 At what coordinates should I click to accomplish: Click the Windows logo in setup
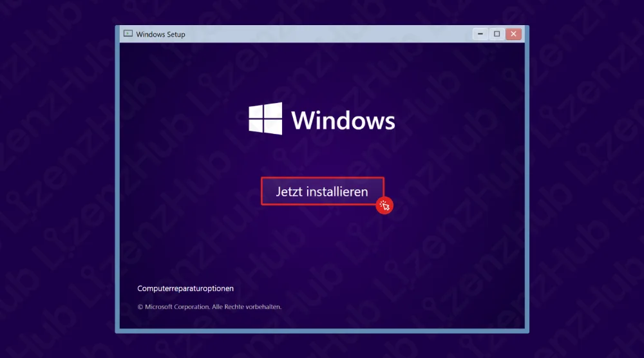point(265,118)
